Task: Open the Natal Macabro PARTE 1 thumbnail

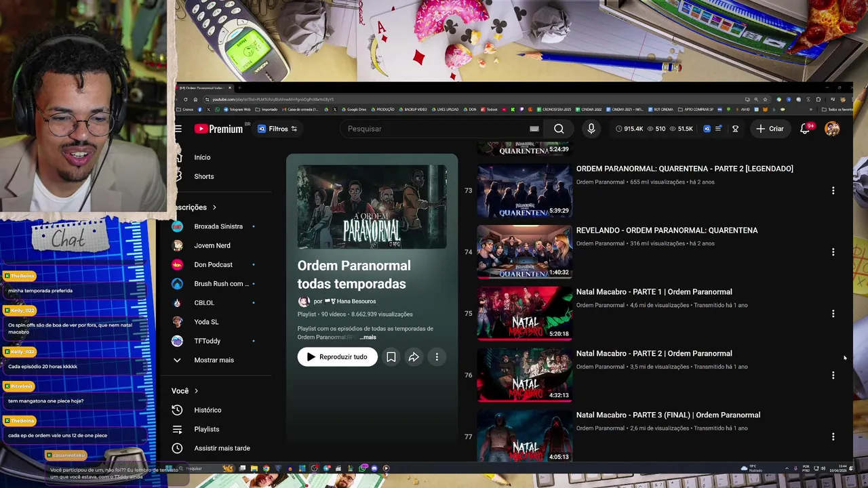Action: pos(524,313)
